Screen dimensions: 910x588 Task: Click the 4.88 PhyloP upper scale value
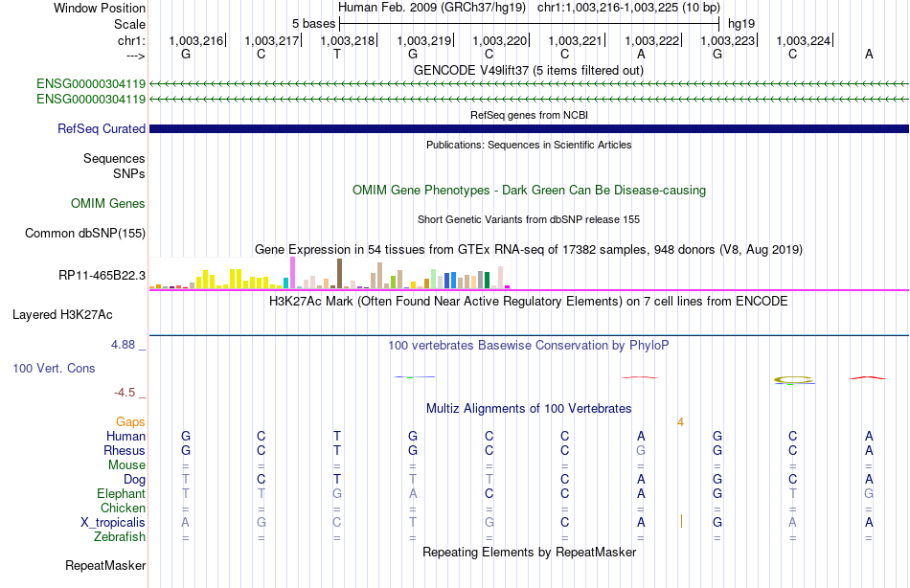123,345
